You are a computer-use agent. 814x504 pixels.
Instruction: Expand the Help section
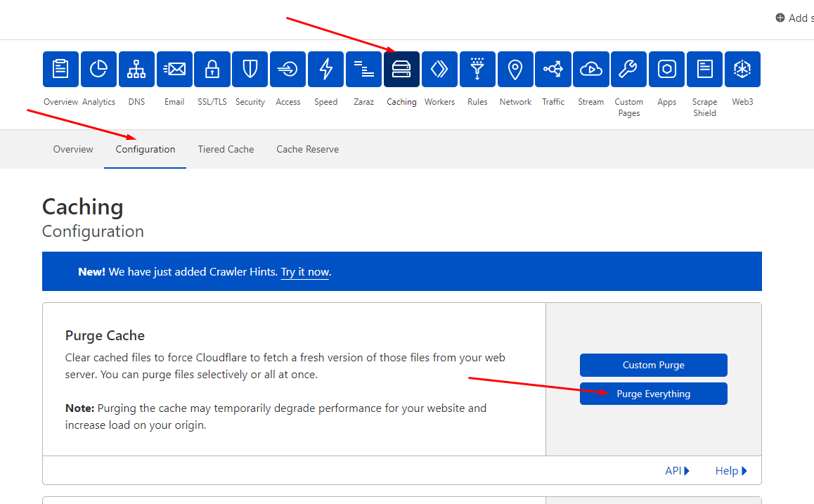click(731, 471)
